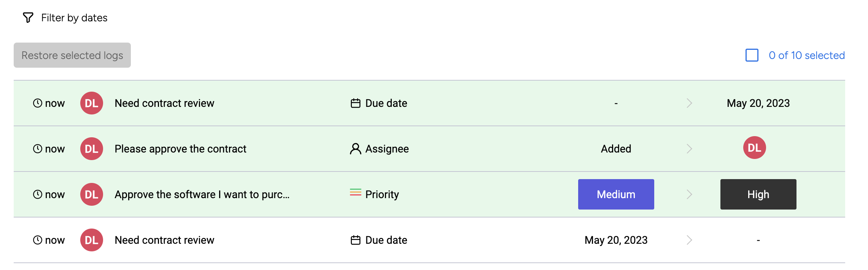Click the Assignee person icon
The image size is (868, 270).
tap(355, 149)
